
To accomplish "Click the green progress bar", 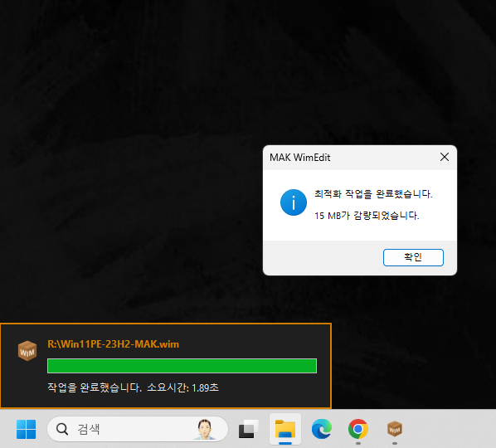I will [182, 366].
